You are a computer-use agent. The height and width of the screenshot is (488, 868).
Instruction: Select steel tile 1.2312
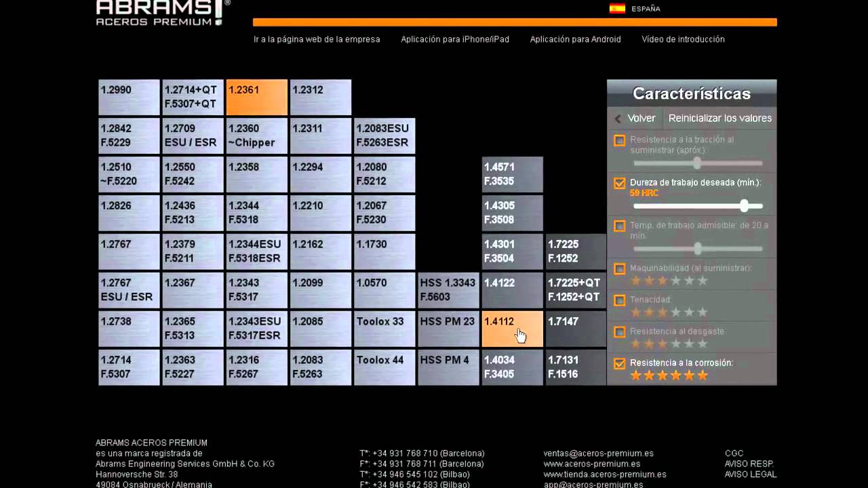(321, 97)
